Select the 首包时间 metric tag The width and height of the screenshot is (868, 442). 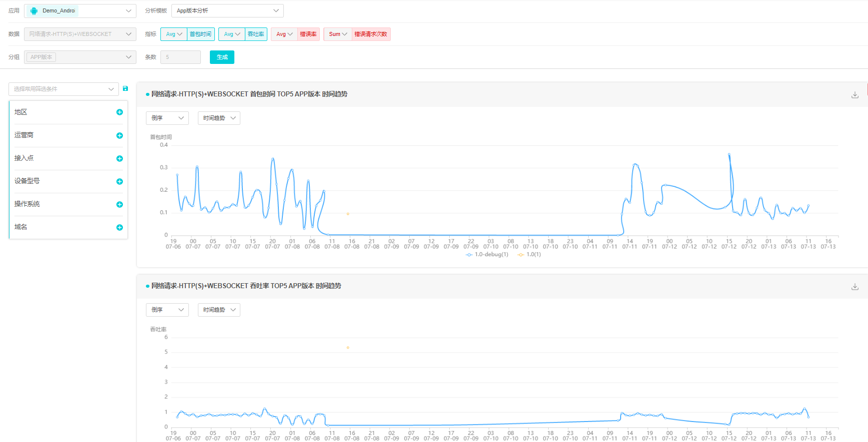click(200, 34)
